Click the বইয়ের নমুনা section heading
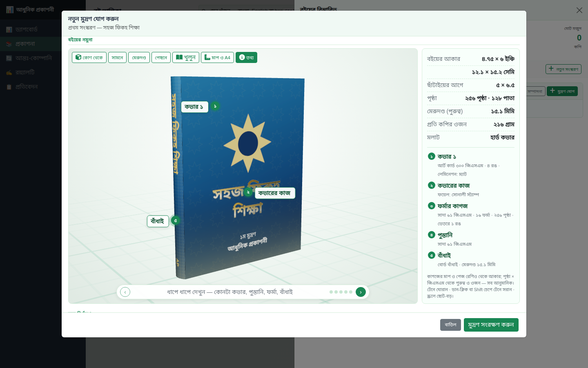The width and height of the screenshot is (588, 368). [80, 40]
